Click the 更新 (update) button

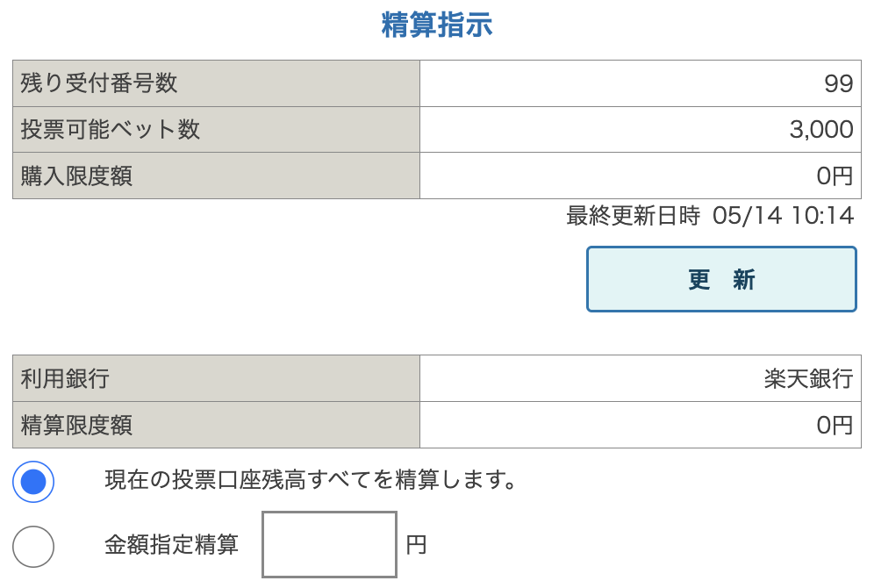[721, 279]
